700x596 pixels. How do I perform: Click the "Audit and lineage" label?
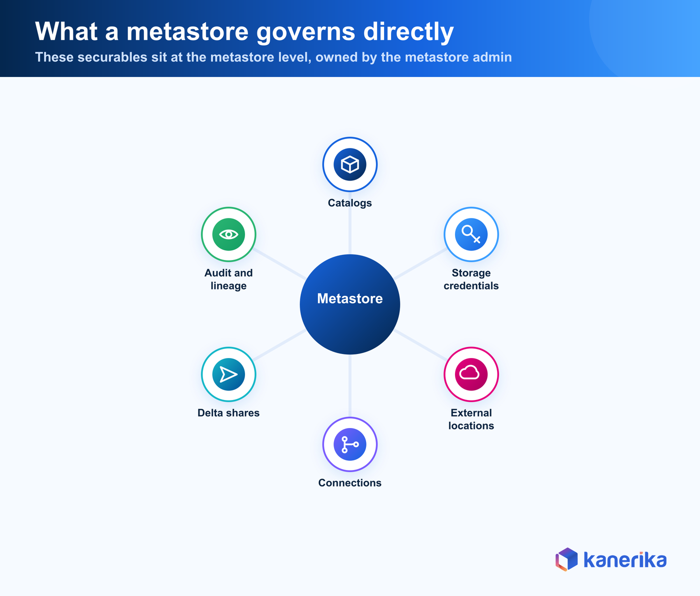tap(228, 279)
